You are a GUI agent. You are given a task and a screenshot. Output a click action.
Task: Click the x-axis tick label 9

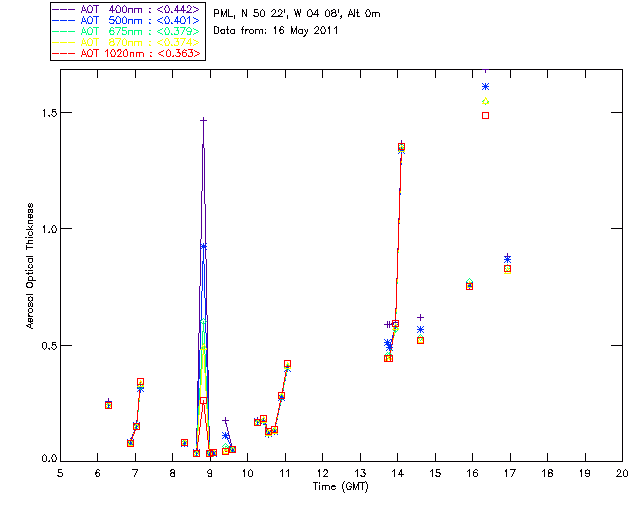210,473
